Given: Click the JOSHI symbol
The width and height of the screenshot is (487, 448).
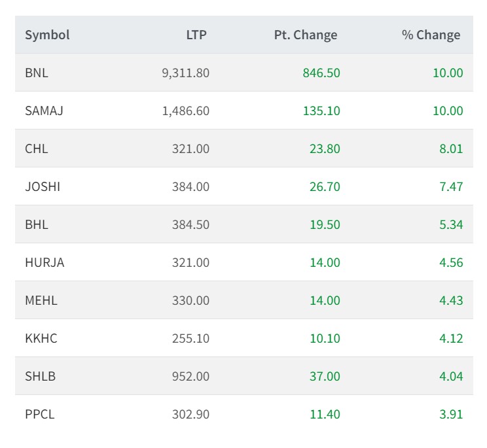Looking at the screenshot, I should pos(43,186).
